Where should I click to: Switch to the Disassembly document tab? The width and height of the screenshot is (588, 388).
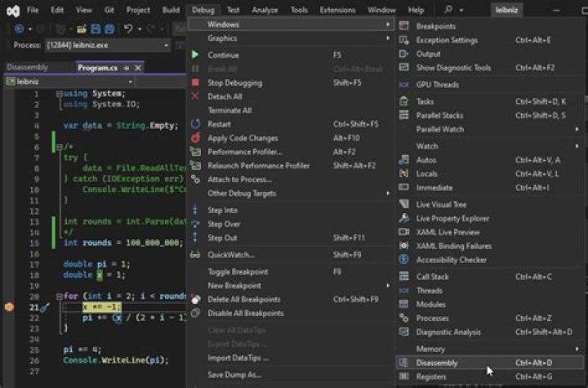click(x=27, y=67)
